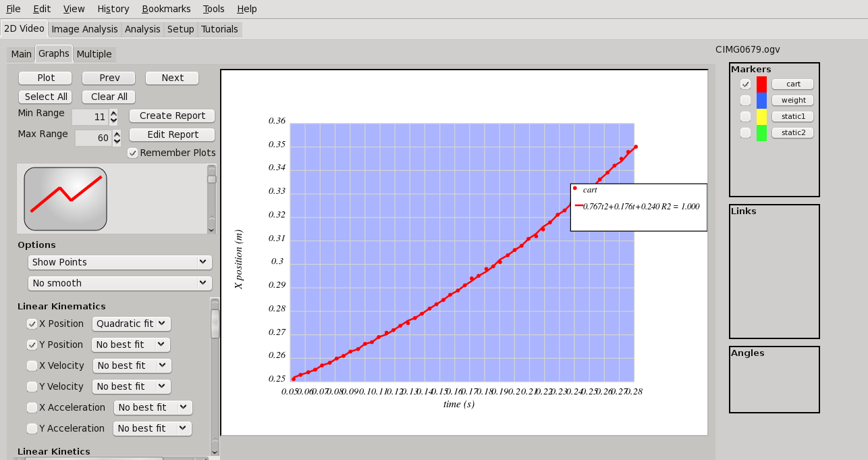
Task: Enable the static1 marker checkbox
Action: coord(745,117)
